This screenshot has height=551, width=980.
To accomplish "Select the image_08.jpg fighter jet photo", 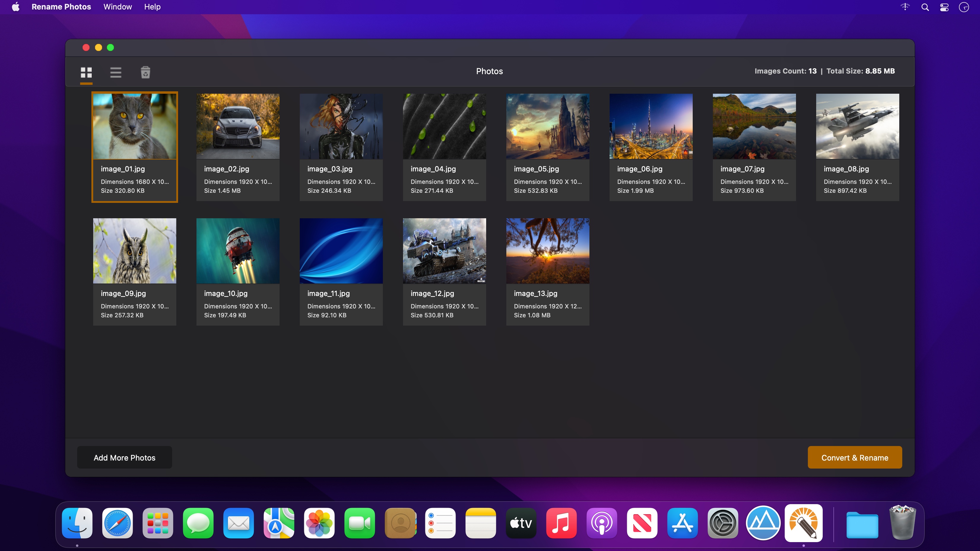I will pyautogui.click(x=857, y=127).
